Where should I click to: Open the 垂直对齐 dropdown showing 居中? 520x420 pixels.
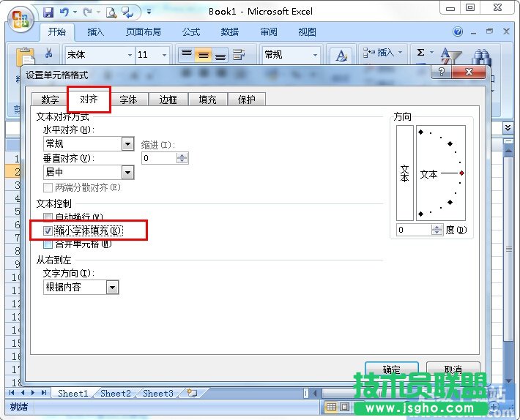click(x=127, y=173)
